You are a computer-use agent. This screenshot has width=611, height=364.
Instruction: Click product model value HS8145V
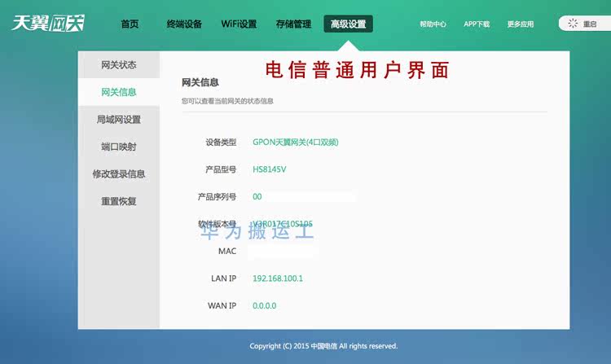click(270, 169)
